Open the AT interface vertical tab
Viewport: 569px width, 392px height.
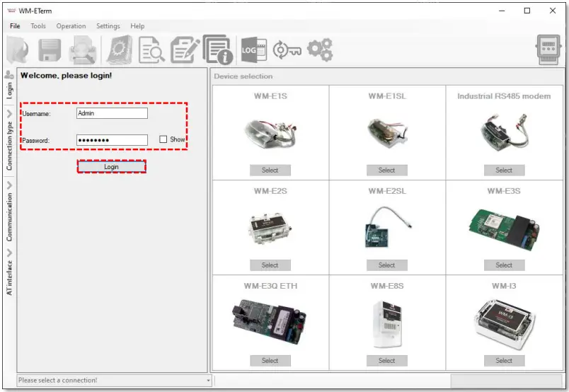(9, 277)
